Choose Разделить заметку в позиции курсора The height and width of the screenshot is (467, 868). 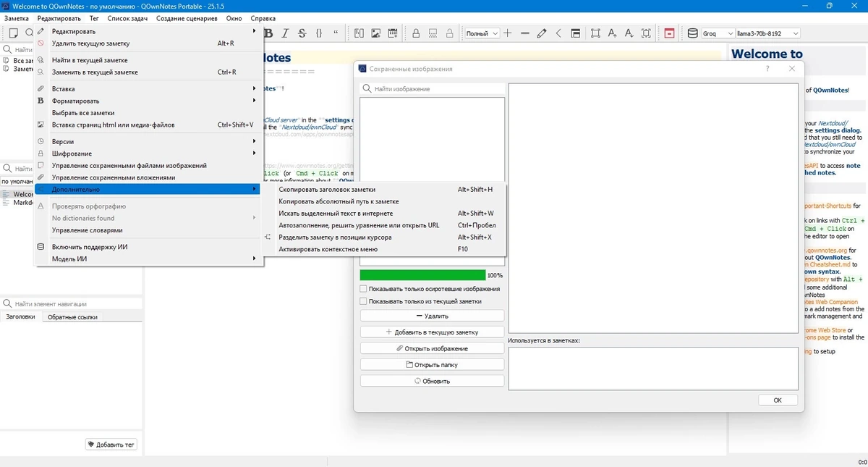click(x=386, y=237)
